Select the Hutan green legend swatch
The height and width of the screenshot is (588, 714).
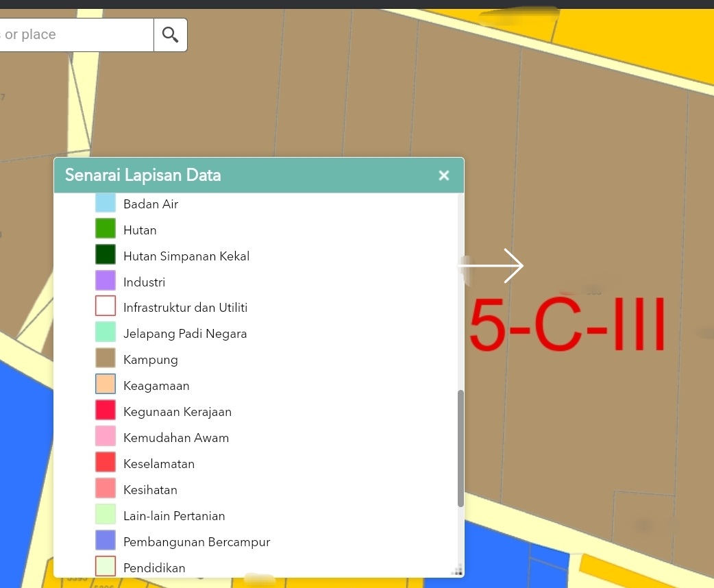coord(106,230)
